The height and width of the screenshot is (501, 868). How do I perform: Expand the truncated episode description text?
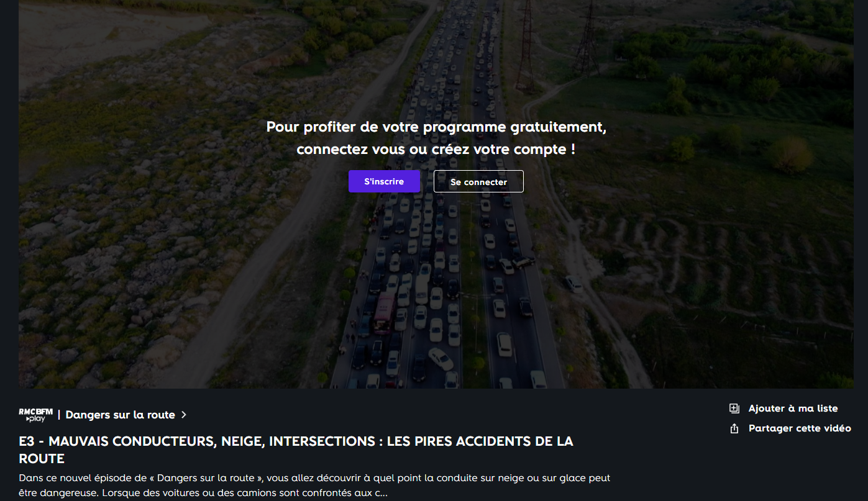click(x=314, y=485)
